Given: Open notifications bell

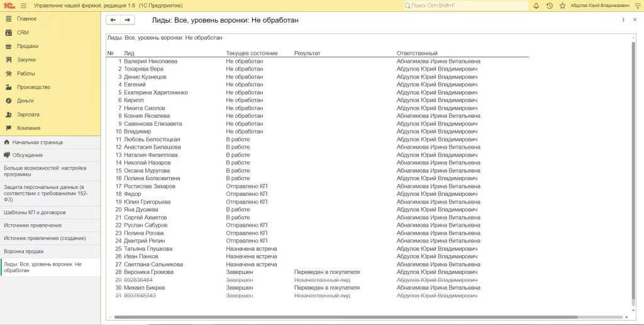Looking at the screenshot, I should pos(536,6).
